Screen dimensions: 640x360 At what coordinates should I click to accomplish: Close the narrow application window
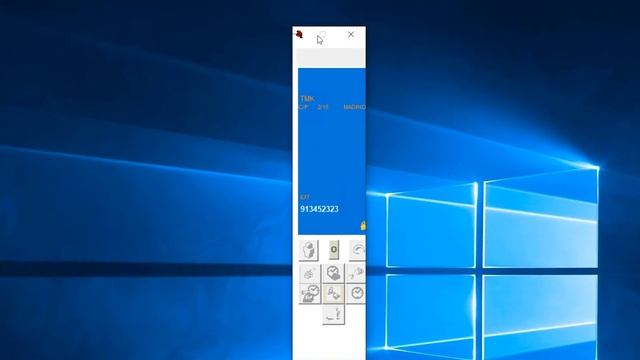351,34
